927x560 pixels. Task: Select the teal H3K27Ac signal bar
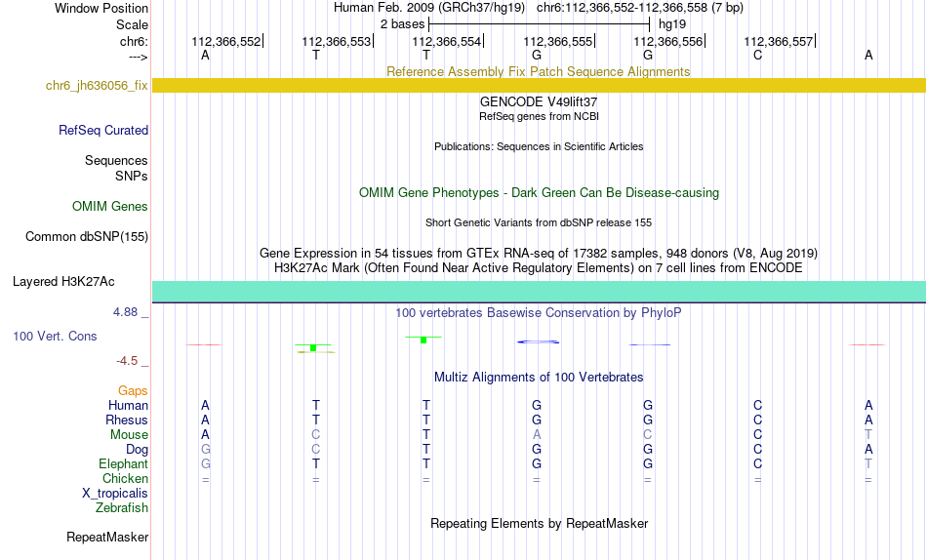539,292
